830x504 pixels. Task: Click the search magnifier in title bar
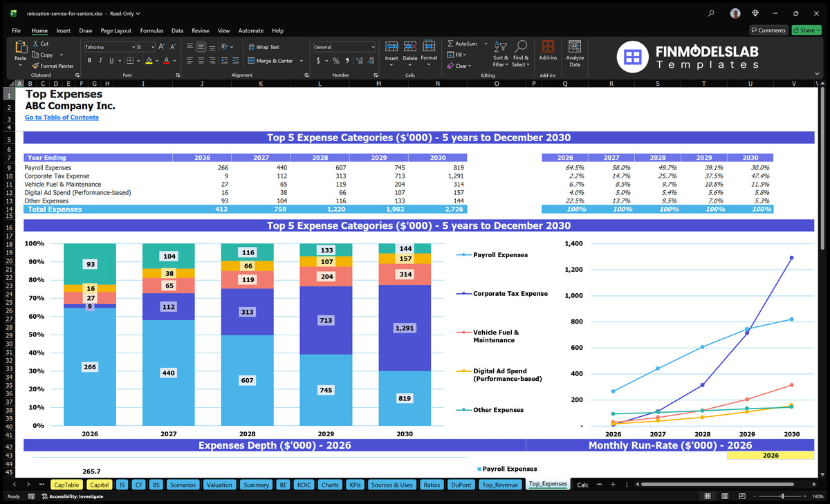tap(711, 13)
